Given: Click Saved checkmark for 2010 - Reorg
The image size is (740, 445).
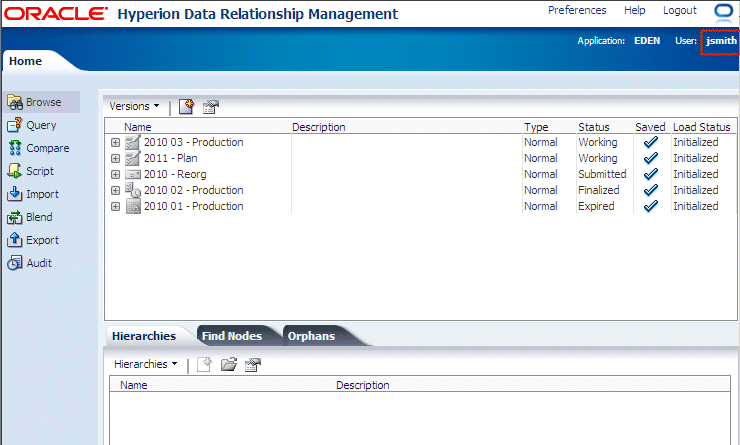Looking at the screenshot, I should click(x=651, y=174).
